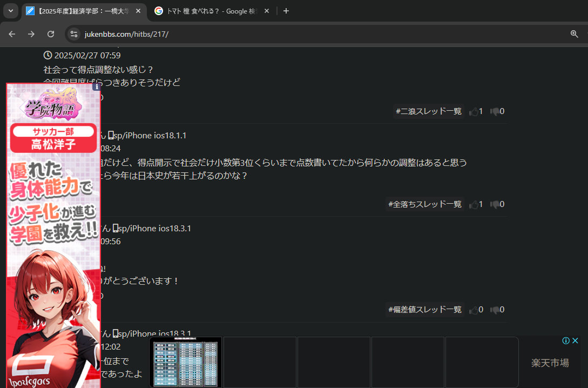Like the post tagged 偏差値スレッド一覧
Screen dimensions: 588x388
[474, 310]
